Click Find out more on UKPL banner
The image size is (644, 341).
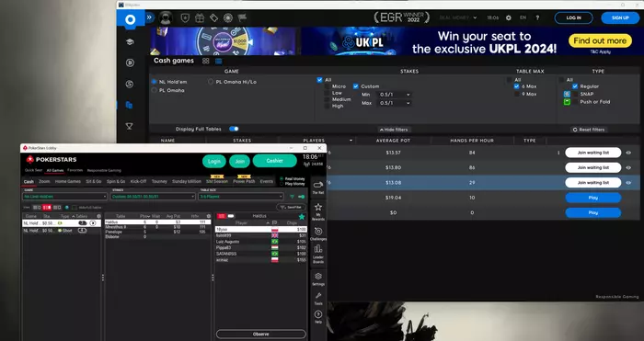pyautogui.click(x=600, y=40)
